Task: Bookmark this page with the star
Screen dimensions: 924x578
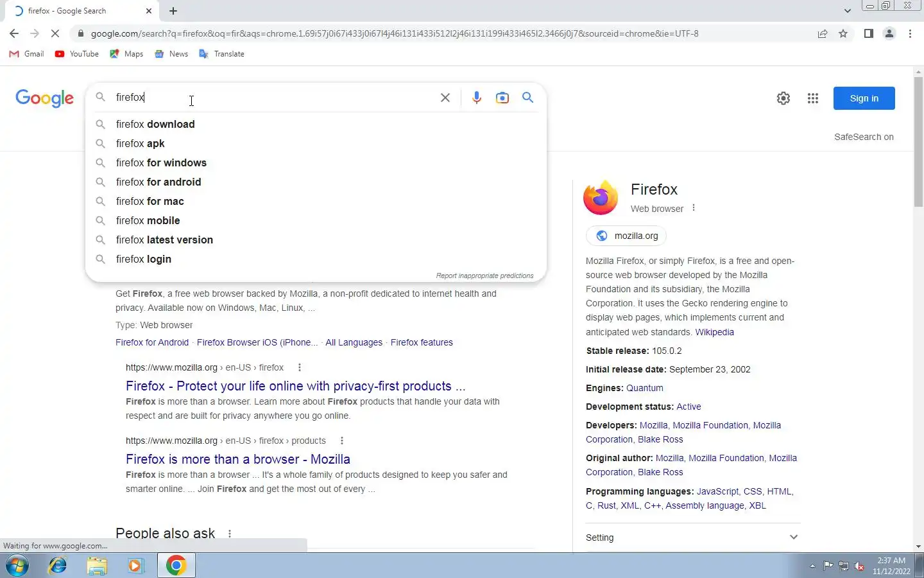Action: pos(843,33)
